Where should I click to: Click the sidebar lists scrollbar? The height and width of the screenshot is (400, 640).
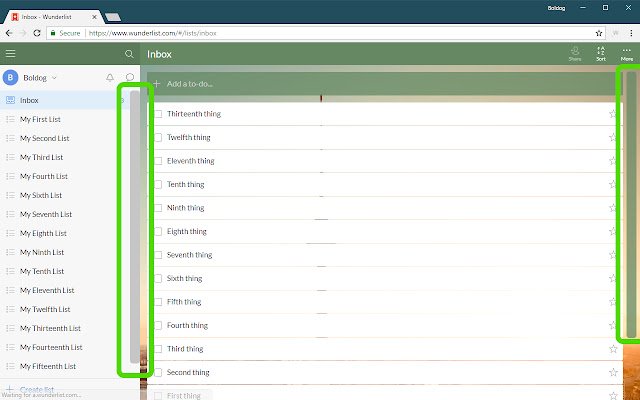click(135, 227)
